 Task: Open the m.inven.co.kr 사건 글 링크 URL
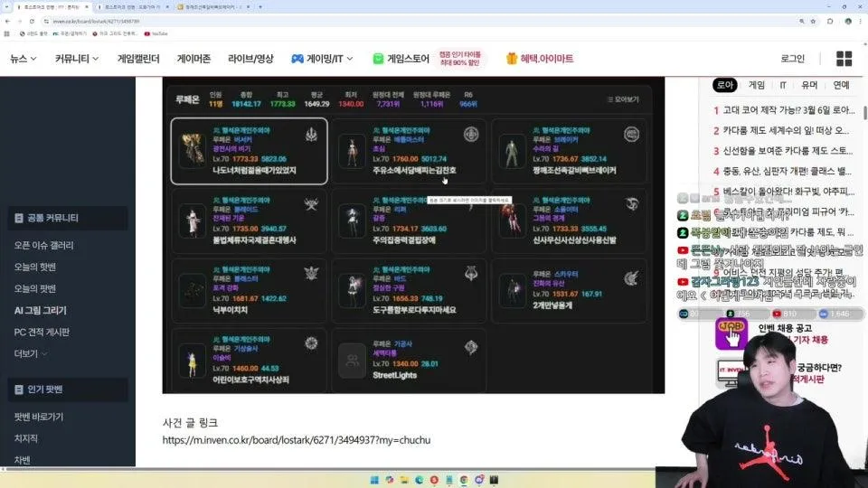point(297,440)
